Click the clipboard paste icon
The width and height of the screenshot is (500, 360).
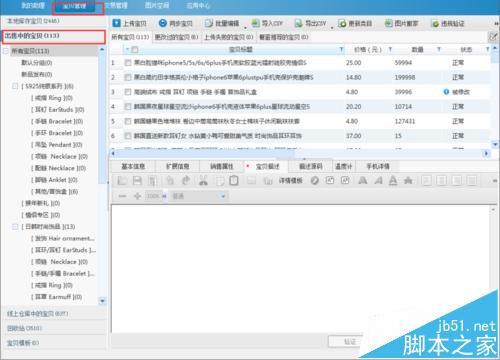coord(234,181)
